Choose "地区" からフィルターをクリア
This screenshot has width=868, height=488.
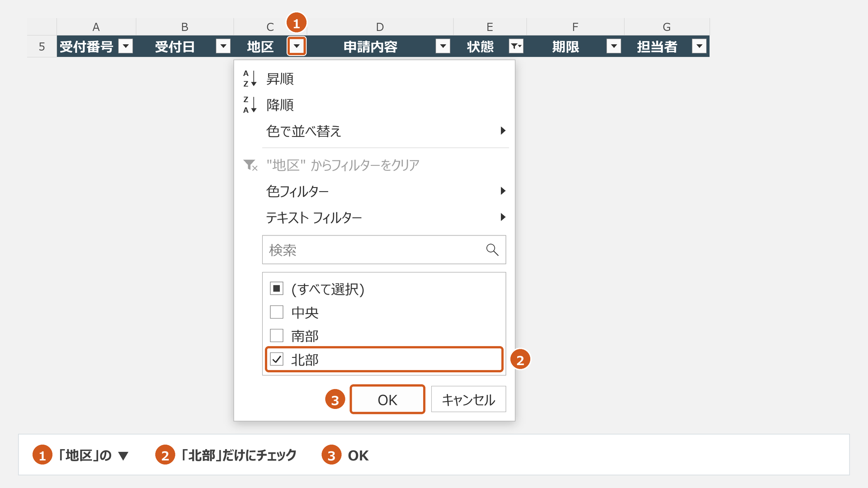374,165
